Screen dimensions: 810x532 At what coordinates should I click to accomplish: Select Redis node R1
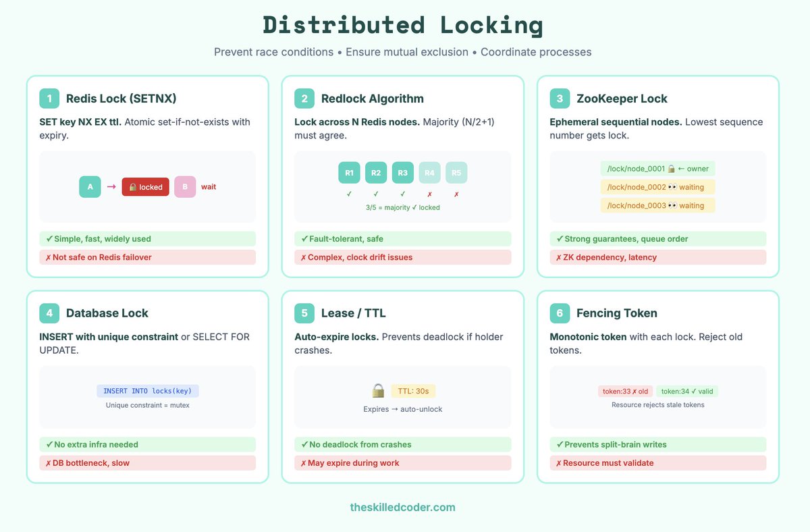coord(349,173)
